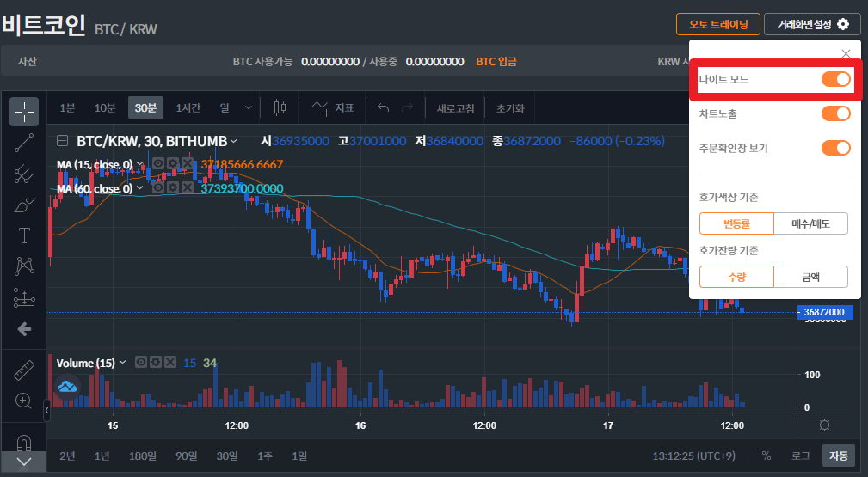
Task: Remove the MA (60, close, 0) indicator
Action: 188,187
